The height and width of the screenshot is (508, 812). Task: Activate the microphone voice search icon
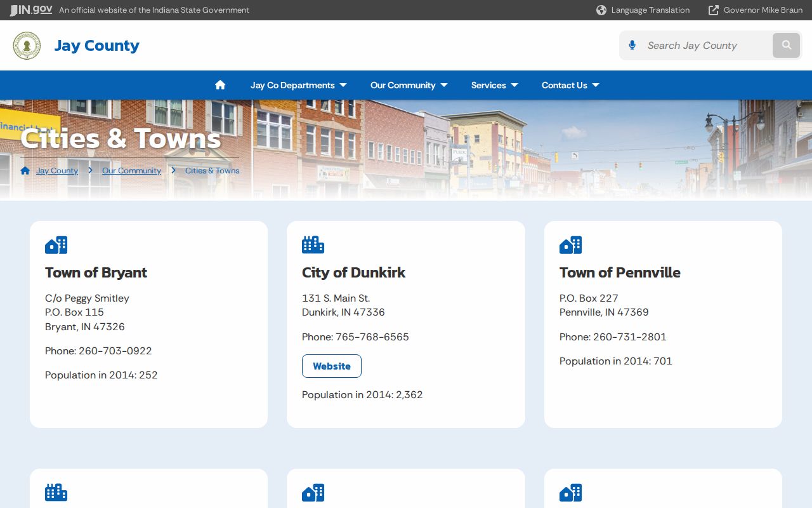[632, 45]
